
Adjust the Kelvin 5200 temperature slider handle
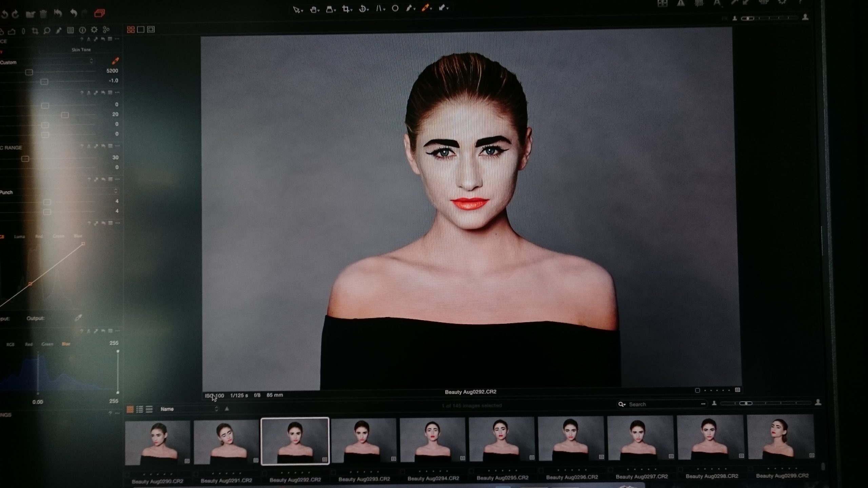click(x=29, y=72)
